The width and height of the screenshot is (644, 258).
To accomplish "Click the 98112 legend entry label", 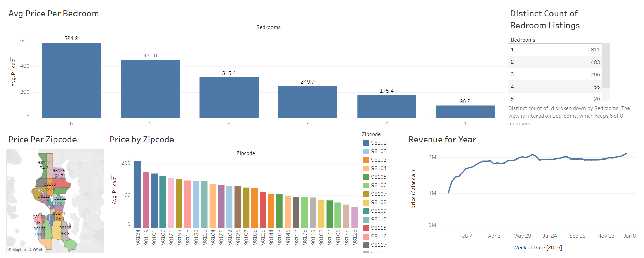I will pyautogui.click(x=379, y=219).
